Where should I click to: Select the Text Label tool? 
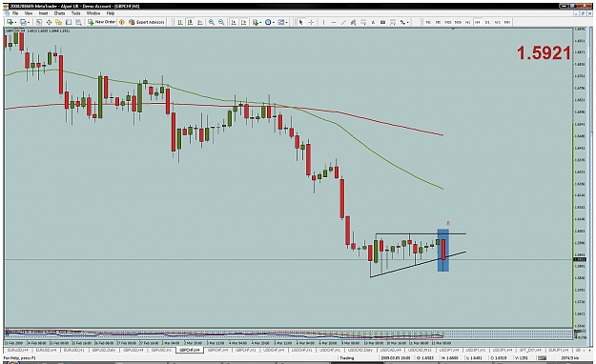[382, 22]
